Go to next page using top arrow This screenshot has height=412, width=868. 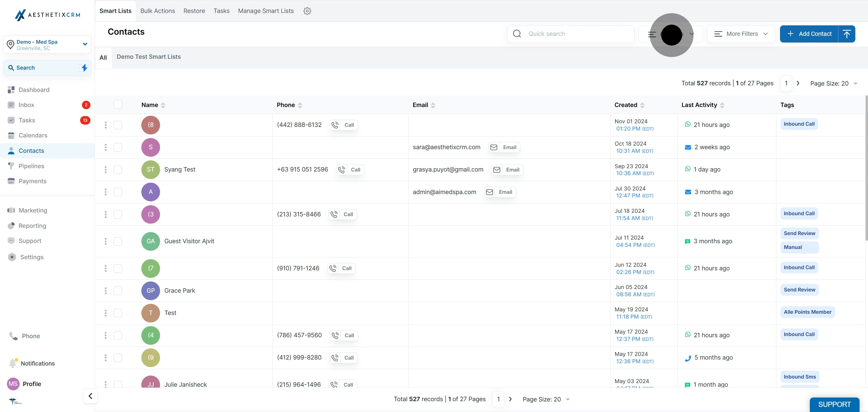click(x=798, y=83)
